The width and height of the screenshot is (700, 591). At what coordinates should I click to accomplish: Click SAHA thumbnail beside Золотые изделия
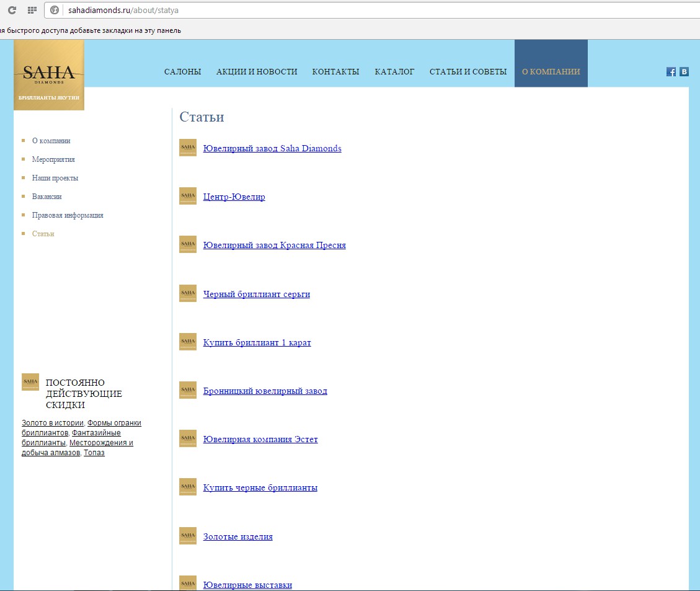coord(188,536)
